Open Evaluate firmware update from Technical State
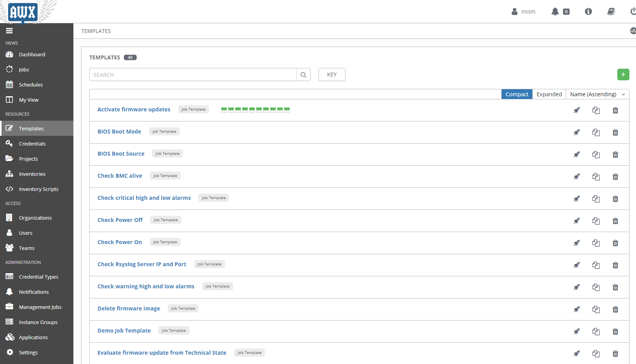636x364 pixels. tap(162, 353)
